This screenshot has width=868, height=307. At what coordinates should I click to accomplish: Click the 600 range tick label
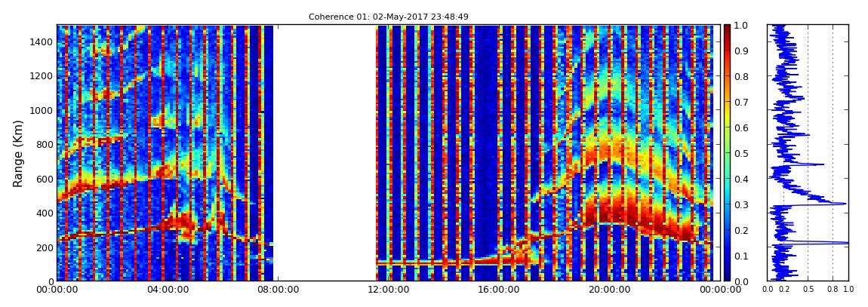coord(43,179)
